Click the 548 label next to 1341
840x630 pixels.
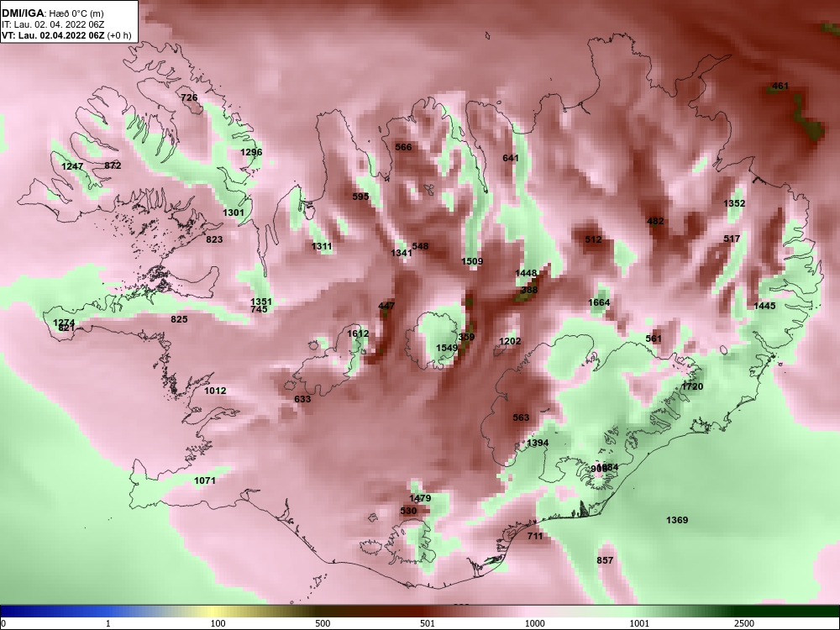tap(421, 246)
